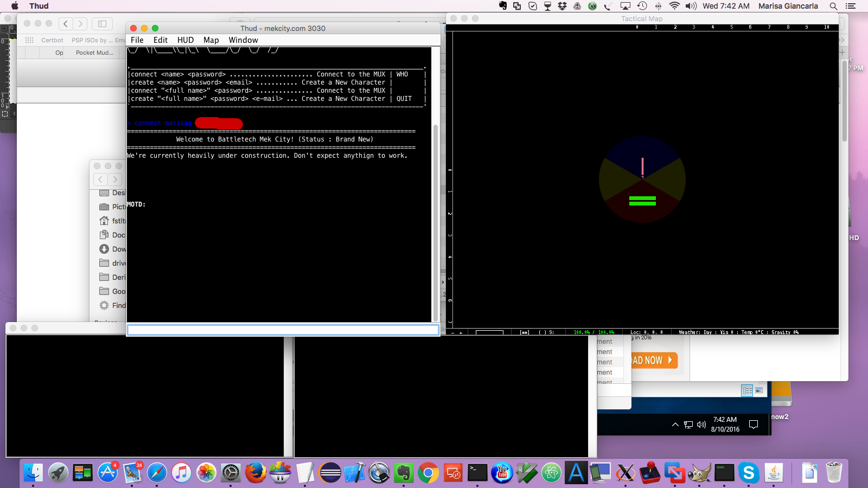
Task: Open the File menu in Thud
Action: tap(137, 40)
